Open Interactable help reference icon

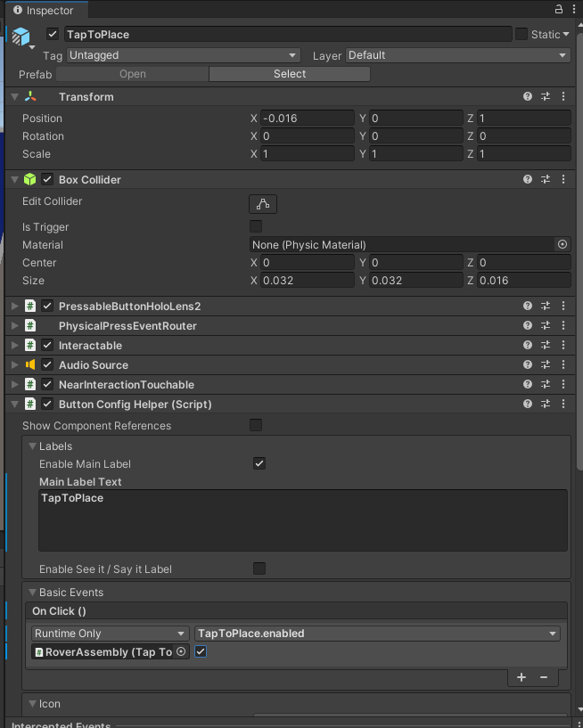pos(527,345)
